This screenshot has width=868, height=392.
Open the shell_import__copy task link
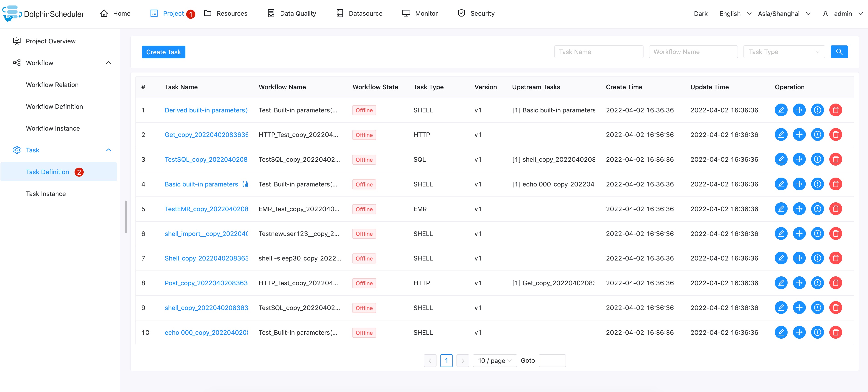[x=206, y=234]
